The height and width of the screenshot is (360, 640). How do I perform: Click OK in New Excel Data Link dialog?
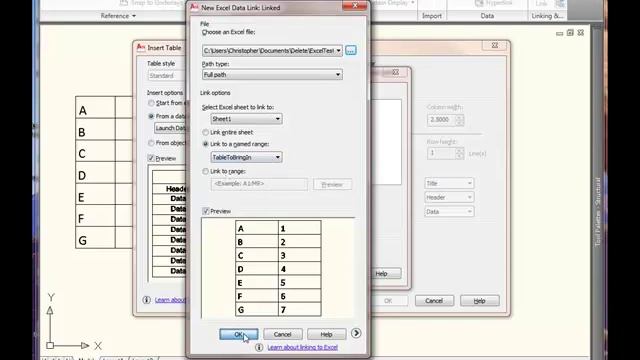tap(239, 334)
